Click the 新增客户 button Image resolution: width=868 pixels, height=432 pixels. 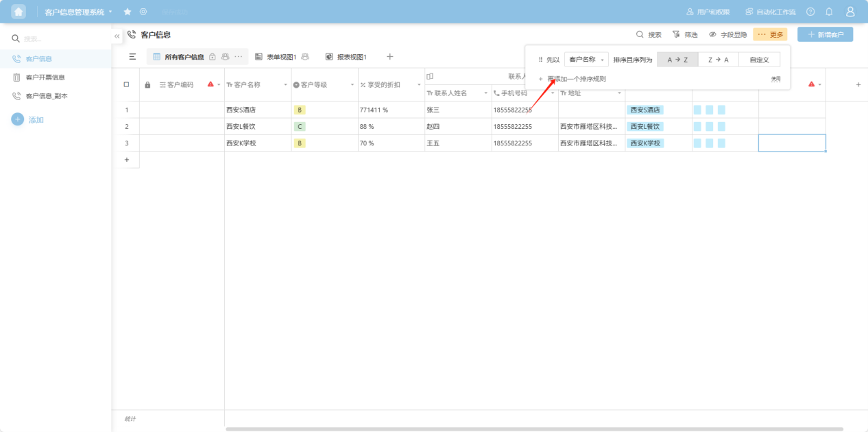pyautogui.click(x=825, y=34)
